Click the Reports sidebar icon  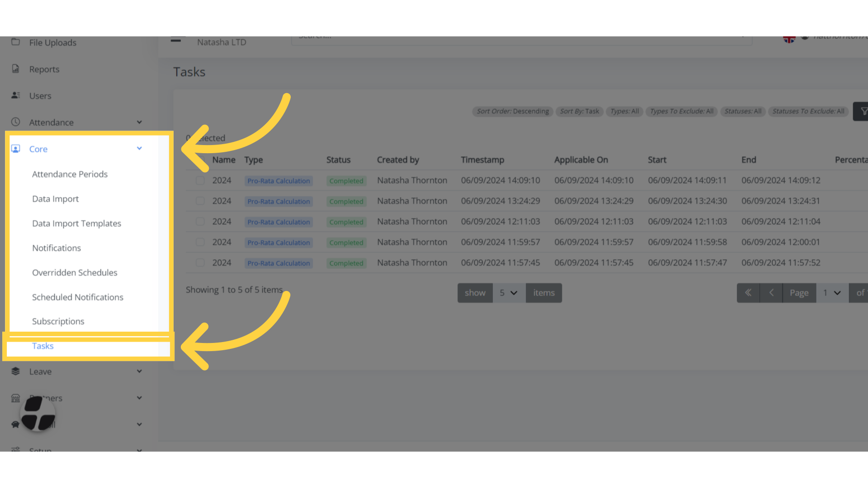pos(15,69)
